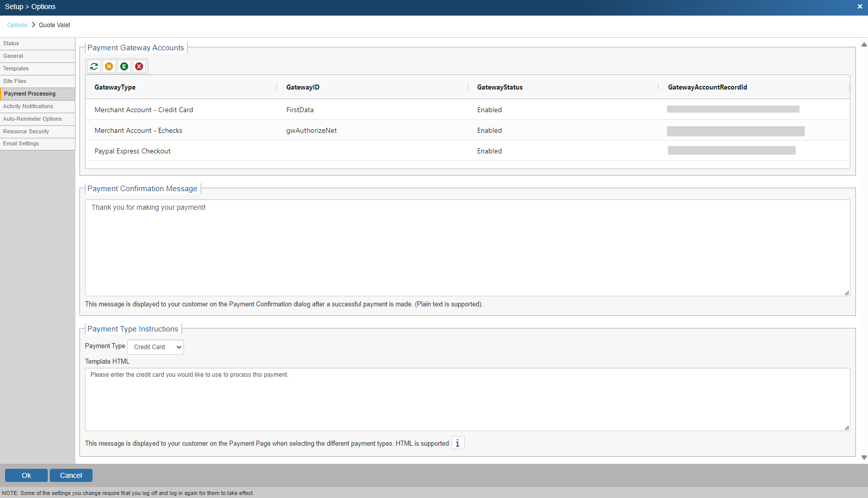Go to the Templates section

(37, 69)
